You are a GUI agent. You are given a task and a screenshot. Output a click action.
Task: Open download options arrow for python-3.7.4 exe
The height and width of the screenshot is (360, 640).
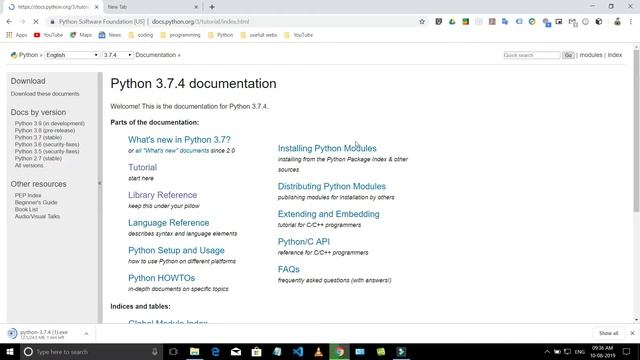86,334
